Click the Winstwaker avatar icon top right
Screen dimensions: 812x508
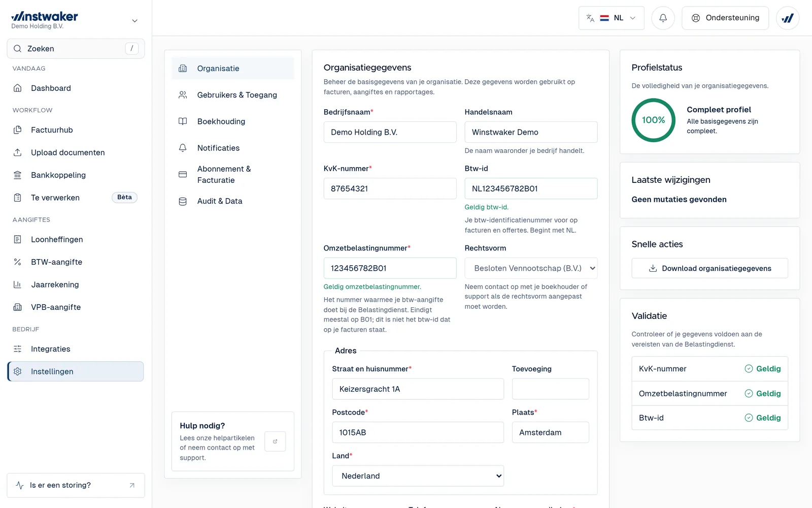tap(788, 18)
